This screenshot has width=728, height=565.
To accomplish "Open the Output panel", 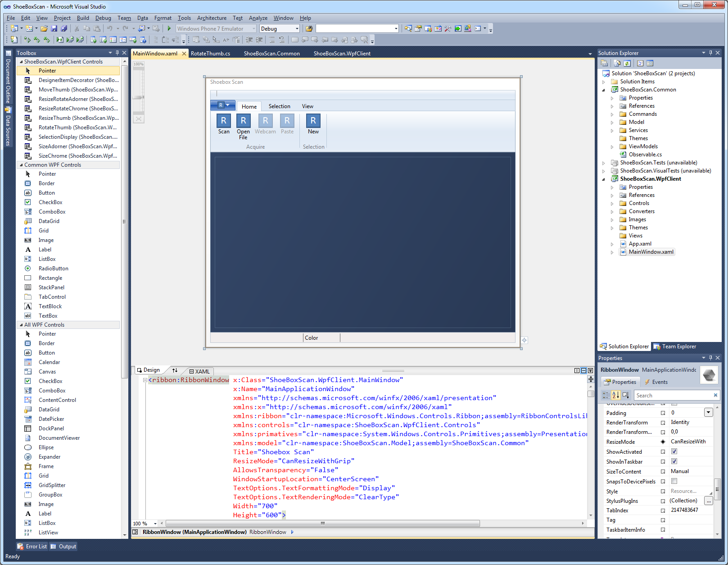I will pos(63,547).
